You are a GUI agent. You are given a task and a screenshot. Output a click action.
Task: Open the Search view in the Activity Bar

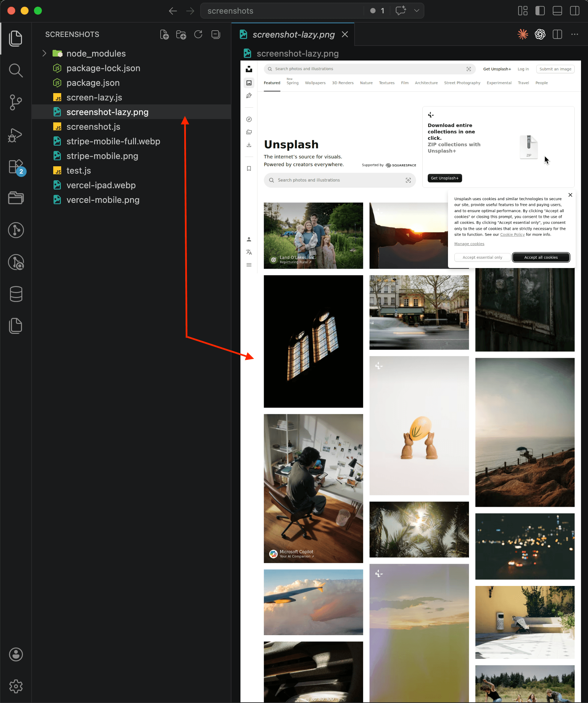[x=16, y=70]
